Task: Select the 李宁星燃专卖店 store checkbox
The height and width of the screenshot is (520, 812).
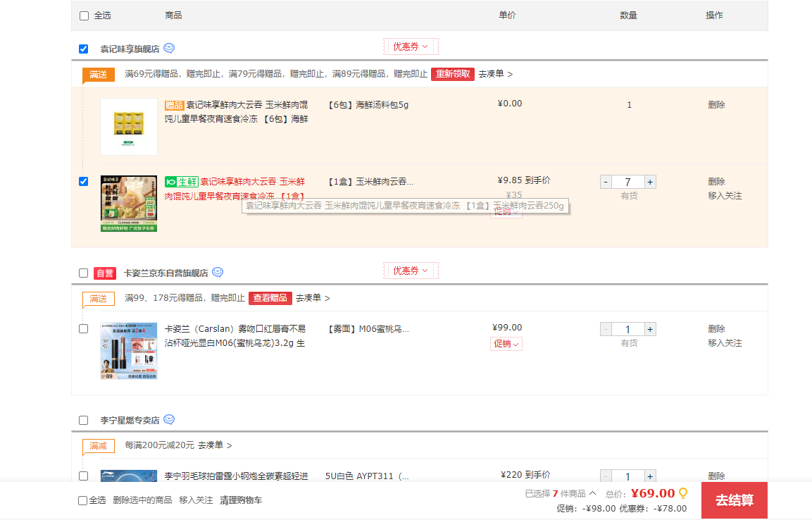Action: tap(83, 420)
